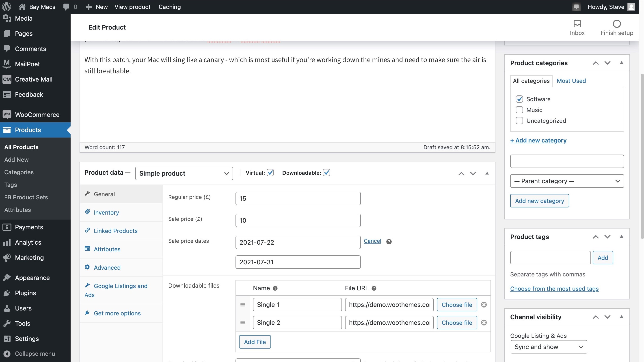Click the sale price dates help icon
This screenshot has width=644, height=362.
coord(389,241)
